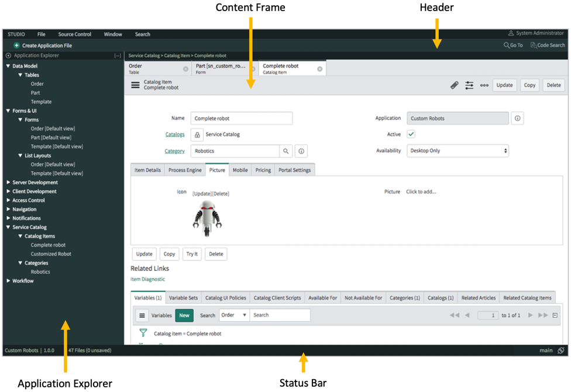Expand the Server Development tree node

tap(8, 182)
